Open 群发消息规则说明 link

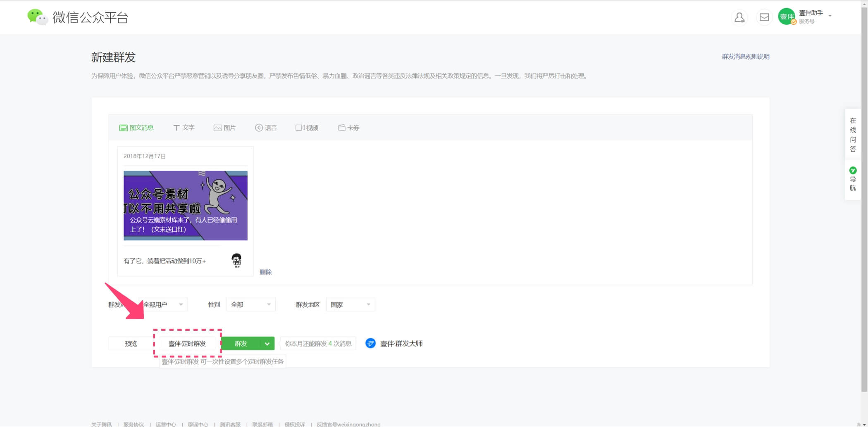tap(746, 57)
